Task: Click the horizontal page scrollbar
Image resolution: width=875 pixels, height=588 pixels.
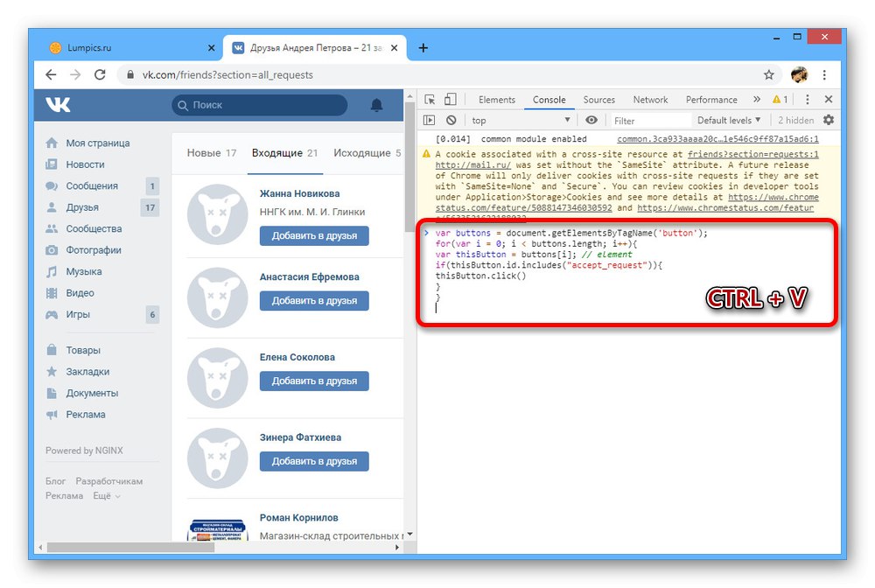Action: tap(130, 547)
